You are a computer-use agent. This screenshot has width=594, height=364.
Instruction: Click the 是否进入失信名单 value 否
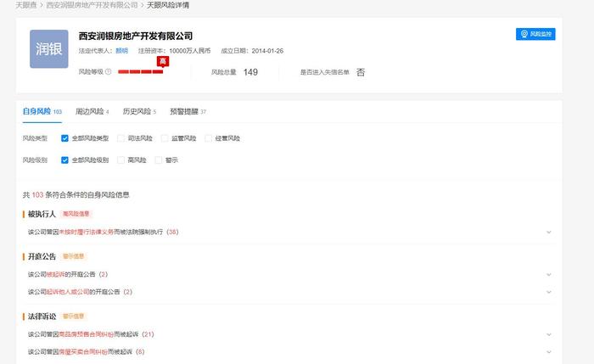click(361, 72)
